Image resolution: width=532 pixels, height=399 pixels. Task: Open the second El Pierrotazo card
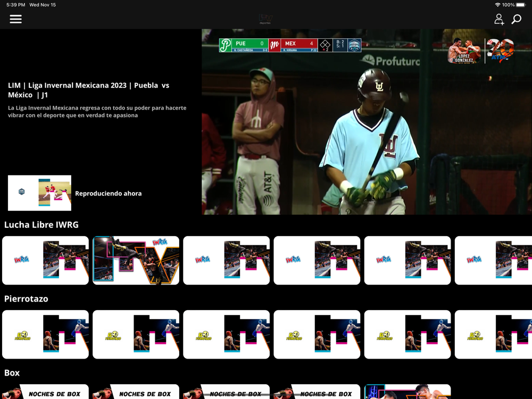pos(136,334)
